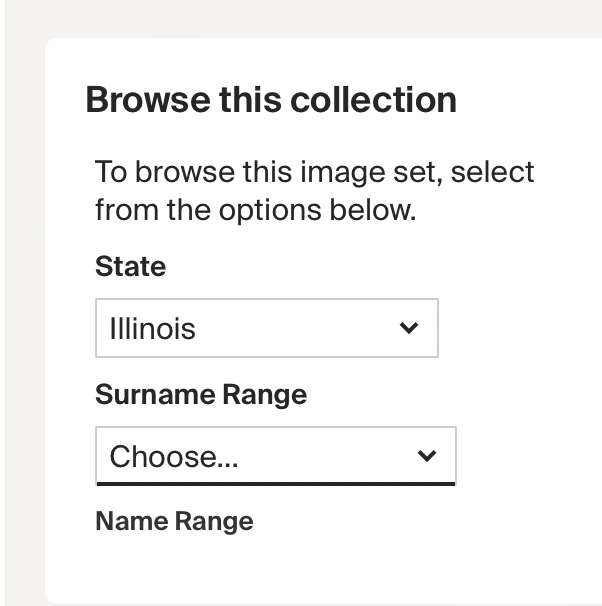
Task: Click the "Choose..." placeholder text
Action: pyautogui.click(x=173, y=457)
